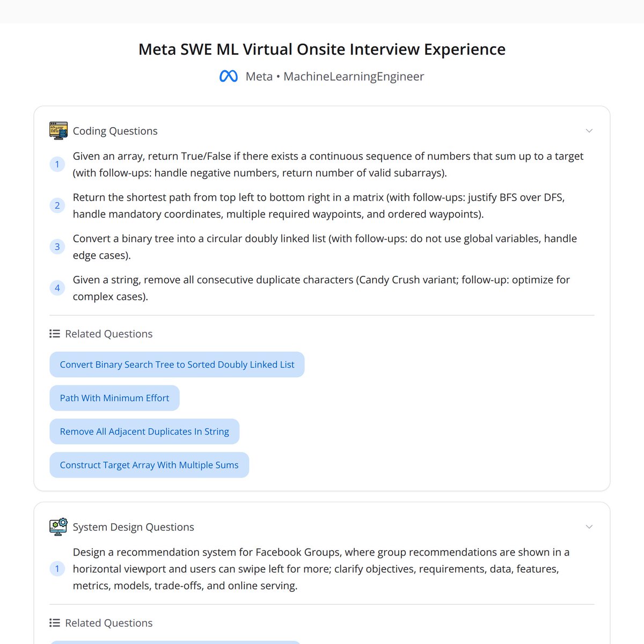Click the page title Meta SWE ML Virtual Onsite Interview Experience
Viewport: 644px width, 644px height.
pos(322,49)
